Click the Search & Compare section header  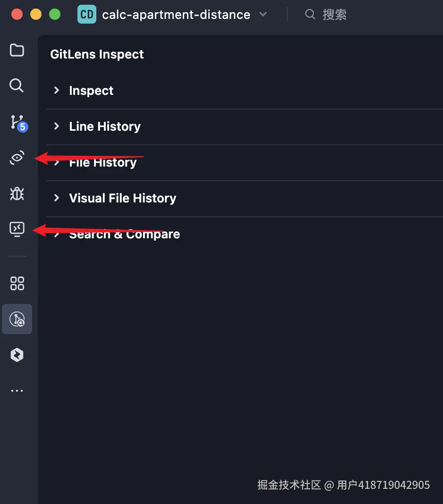(125, 234)
